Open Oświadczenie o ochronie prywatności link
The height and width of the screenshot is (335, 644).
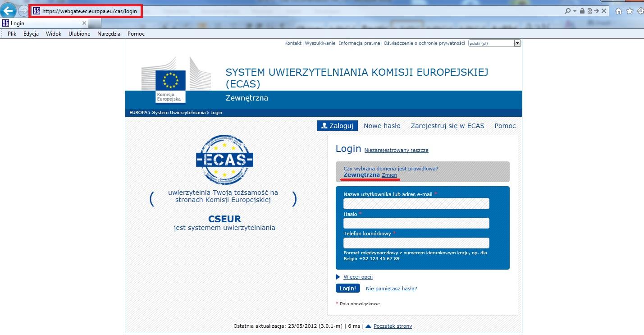tap(424, 43)
